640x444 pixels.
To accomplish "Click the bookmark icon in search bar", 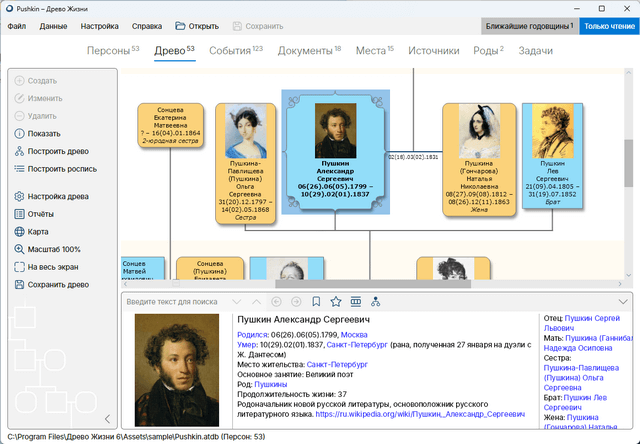I will pos(316,301).
